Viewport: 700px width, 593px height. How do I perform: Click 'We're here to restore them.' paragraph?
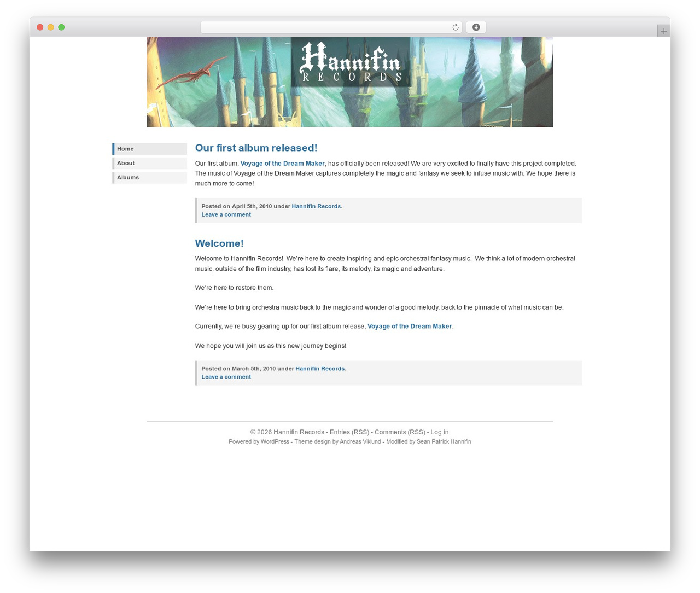235,288
